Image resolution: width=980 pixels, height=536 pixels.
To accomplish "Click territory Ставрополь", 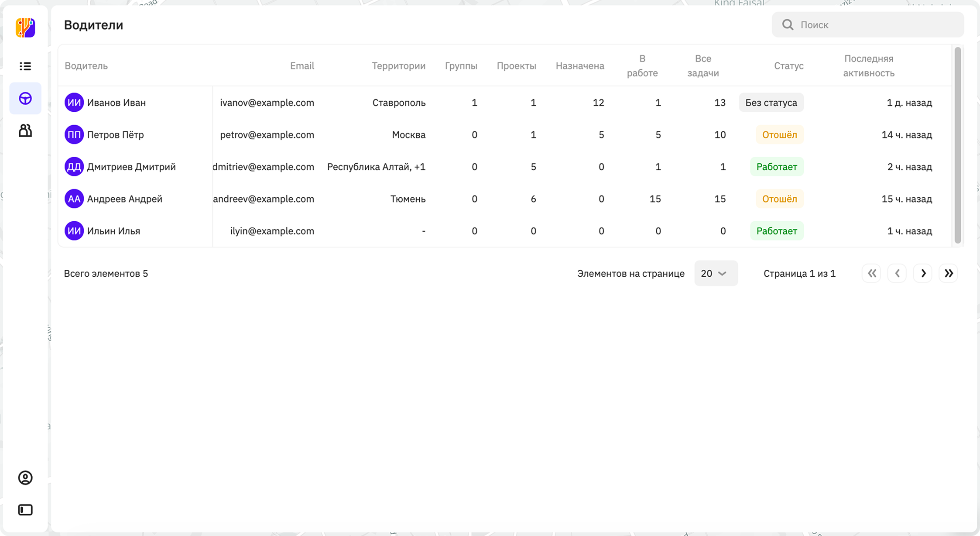I will point(399,103).
